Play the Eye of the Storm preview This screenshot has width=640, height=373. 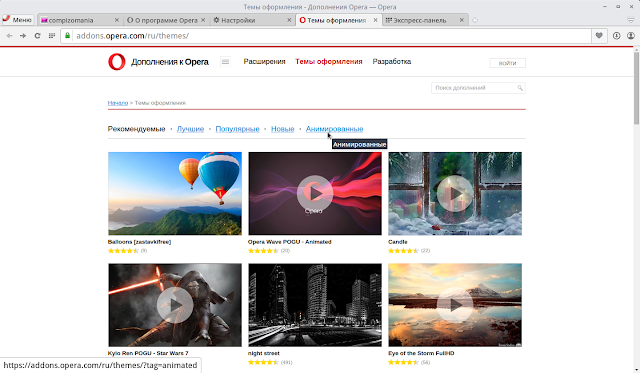(455, 305)
